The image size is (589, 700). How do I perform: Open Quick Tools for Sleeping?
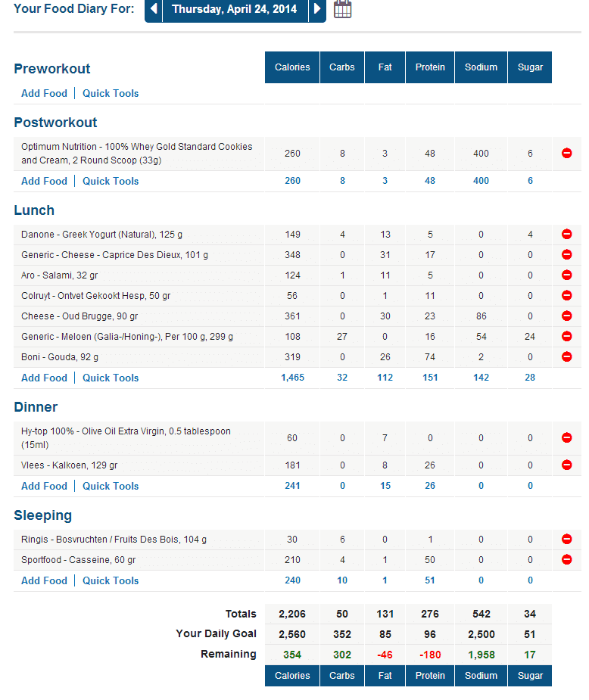[x=111, y=581]
